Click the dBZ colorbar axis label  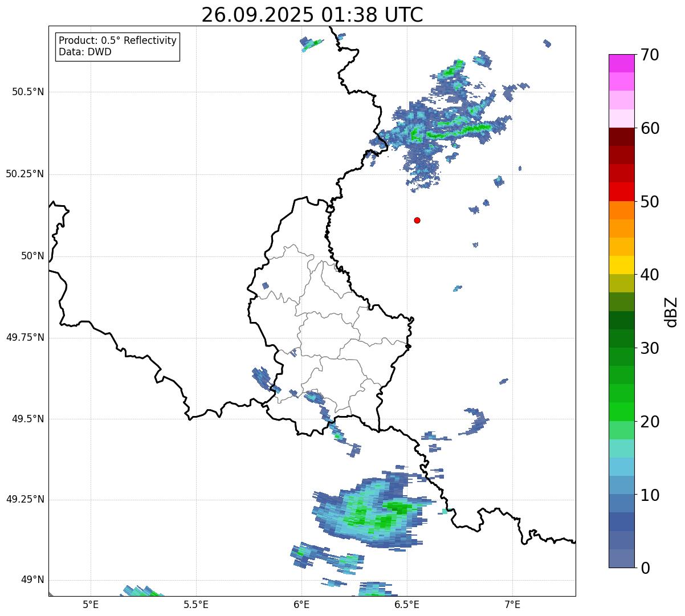point(671,312)
